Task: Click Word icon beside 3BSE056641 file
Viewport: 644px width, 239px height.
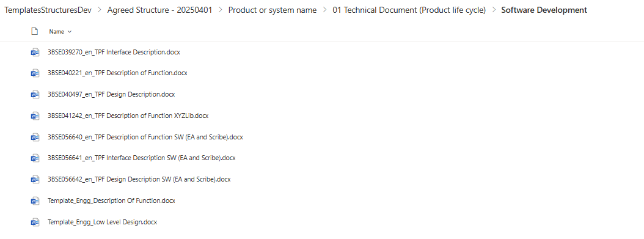Action: coord(35,158)
